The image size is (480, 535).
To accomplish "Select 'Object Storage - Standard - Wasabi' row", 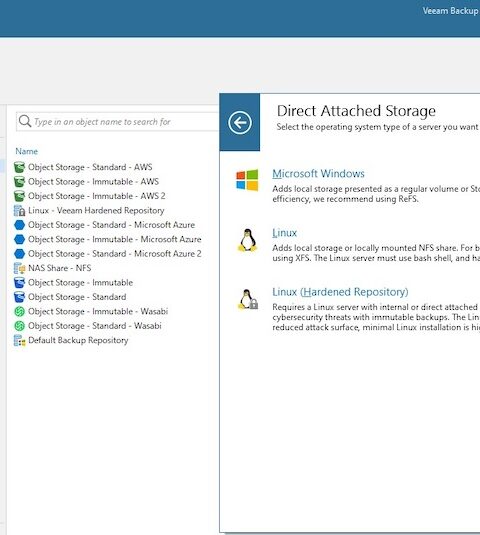I will point(95,326).
